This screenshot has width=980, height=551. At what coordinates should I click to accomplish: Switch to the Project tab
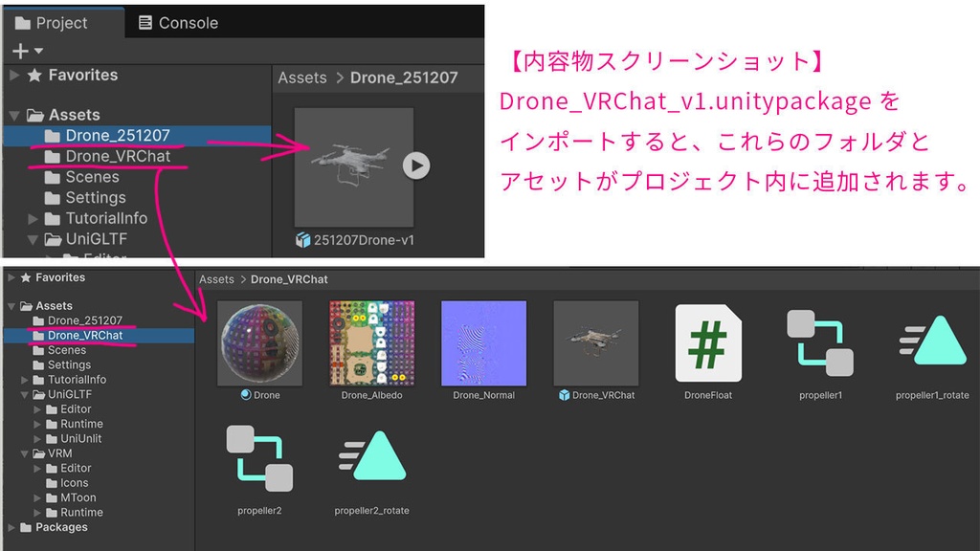[x=62, y=22]
